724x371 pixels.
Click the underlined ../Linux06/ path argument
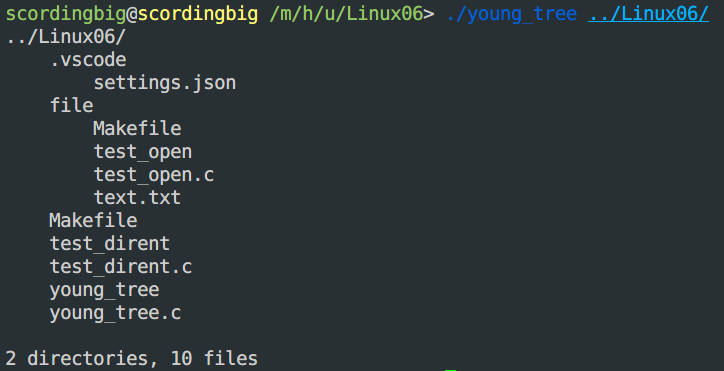click(648, 15)
